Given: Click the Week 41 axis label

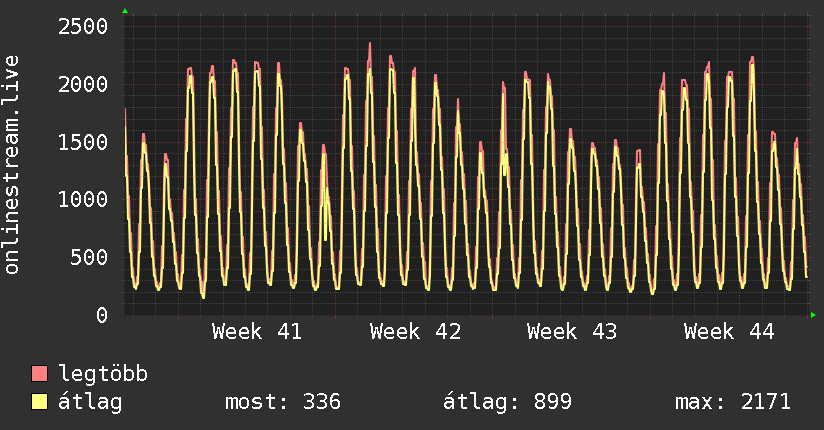Looking at the screenshot, I should [x=257, y=332].
